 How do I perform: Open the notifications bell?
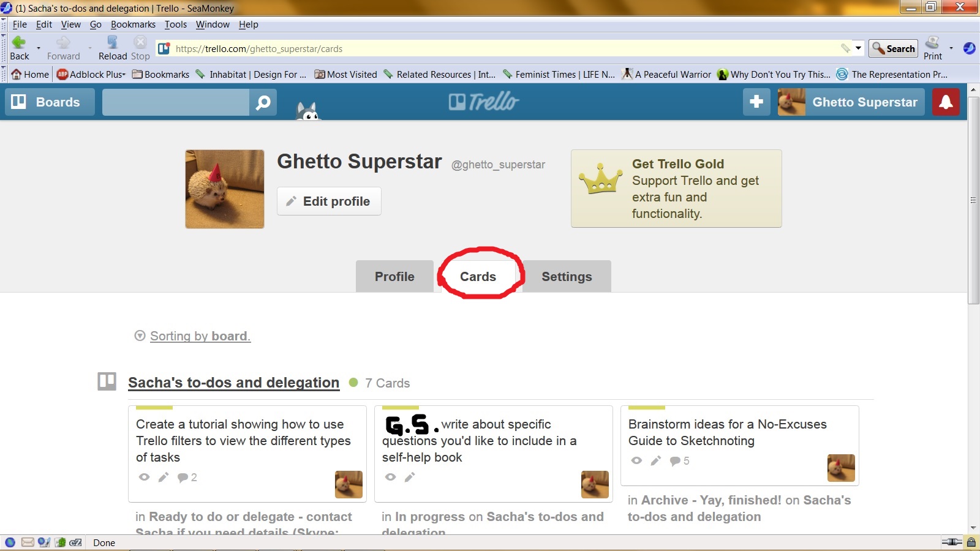(x=946, y=102)
